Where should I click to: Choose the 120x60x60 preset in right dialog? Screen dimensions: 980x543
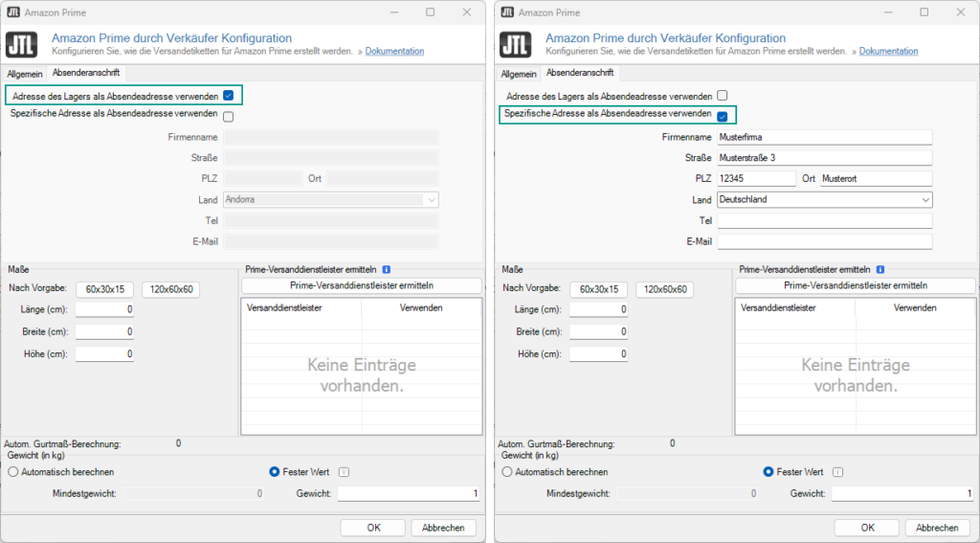click(664, 289)
